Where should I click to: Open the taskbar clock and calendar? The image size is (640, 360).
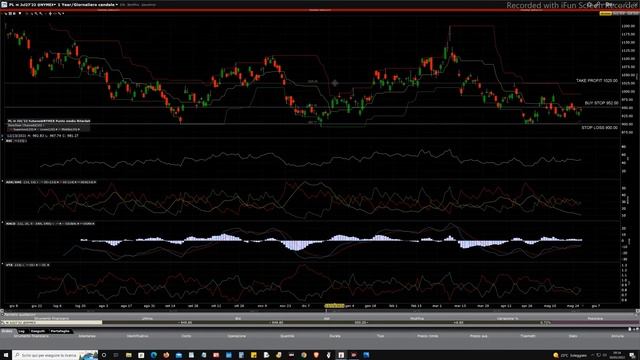[616, 355]
